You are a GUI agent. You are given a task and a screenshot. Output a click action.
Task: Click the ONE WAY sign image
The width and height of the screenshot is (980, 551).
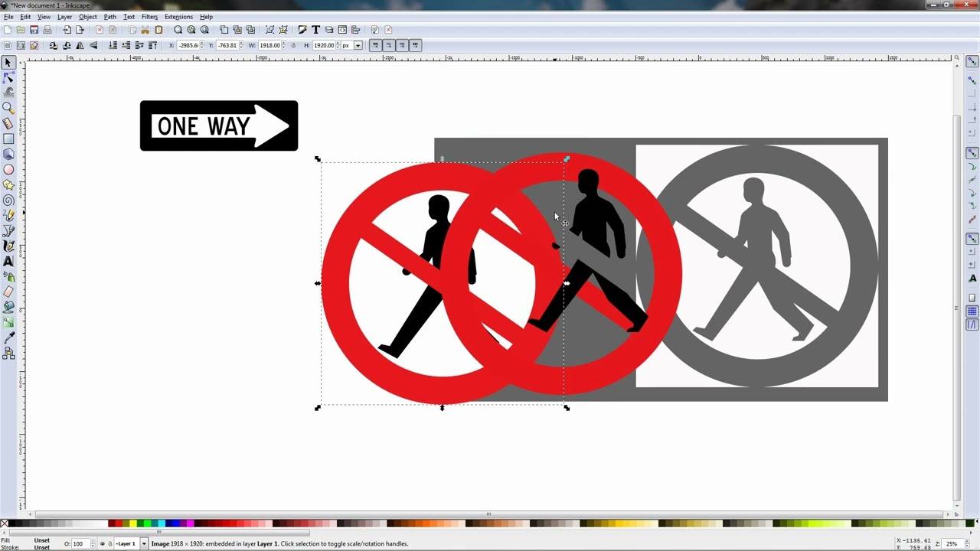coord(219,126)
